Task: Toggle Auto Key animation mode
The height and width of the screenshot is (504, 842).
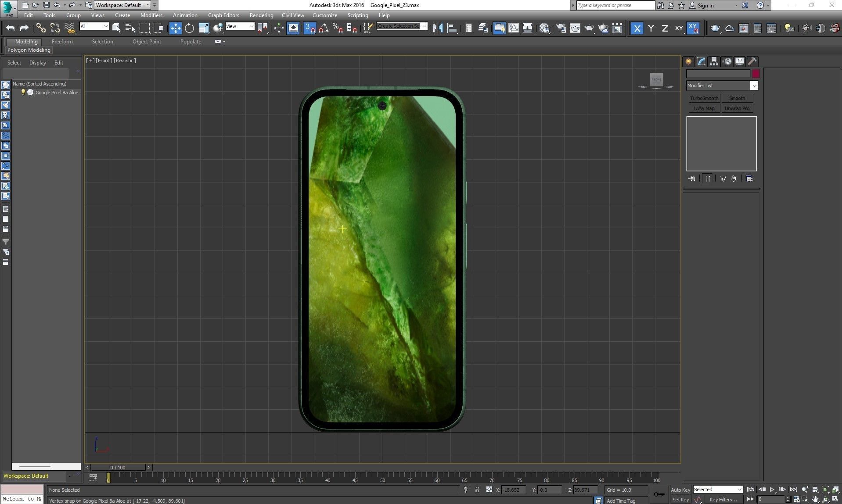Action: click(x=680, y=490)
